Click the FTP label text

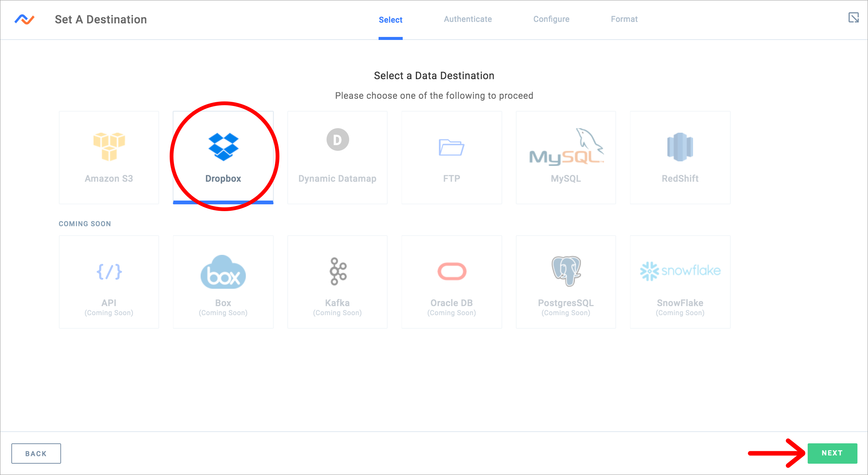click(452, 179)
